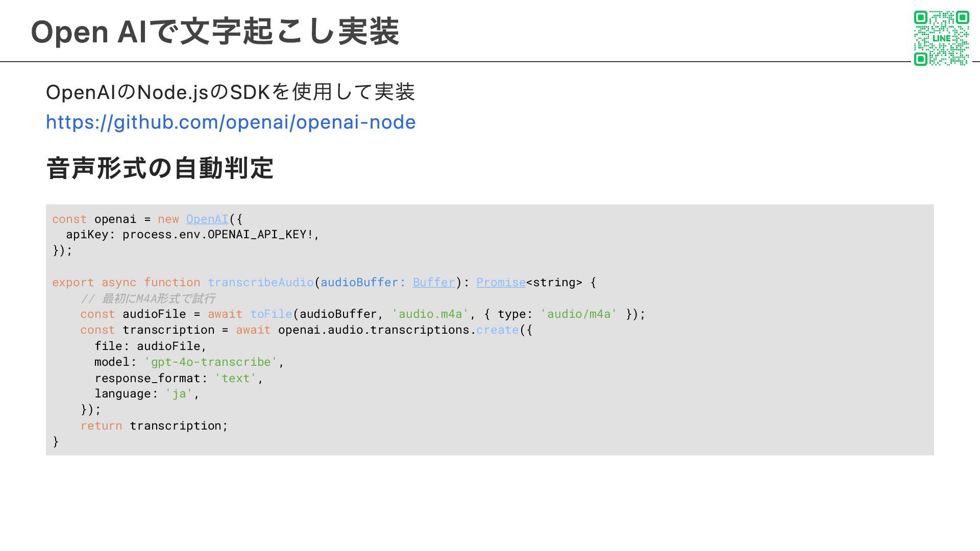Screen dimensions: 980x551
Task: Click the 'return transcription;' line
Action: pos(154,426)
